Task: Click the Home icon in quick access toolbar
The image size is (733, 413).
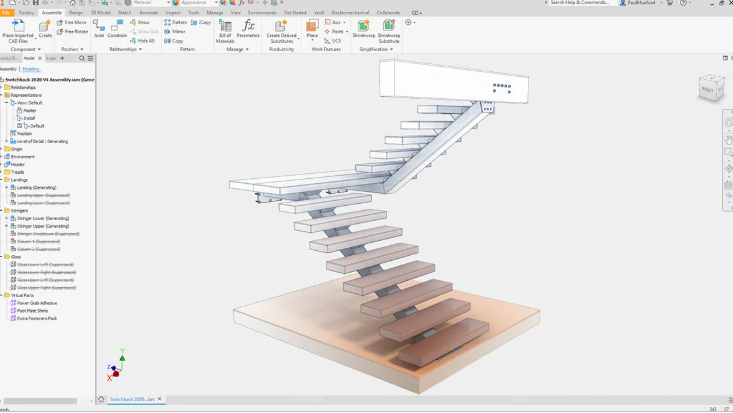Action: [x=73, y=2]
